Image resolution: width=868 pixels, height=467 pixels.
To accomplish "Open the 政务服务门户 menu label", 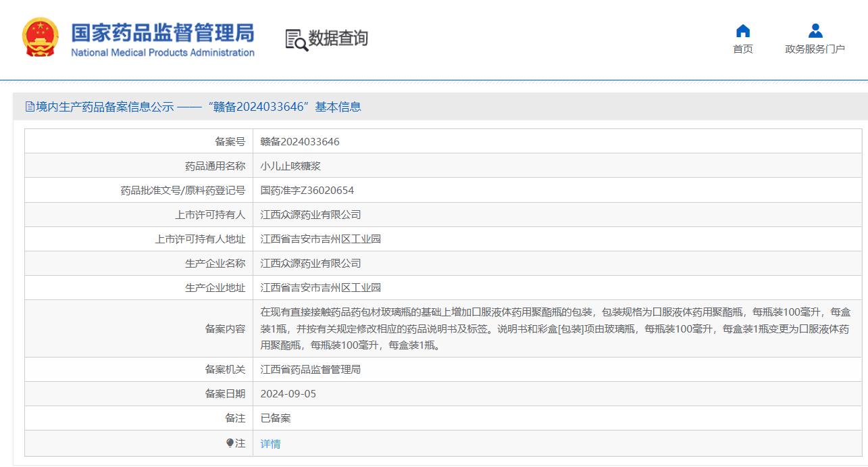I will (815, 49).
